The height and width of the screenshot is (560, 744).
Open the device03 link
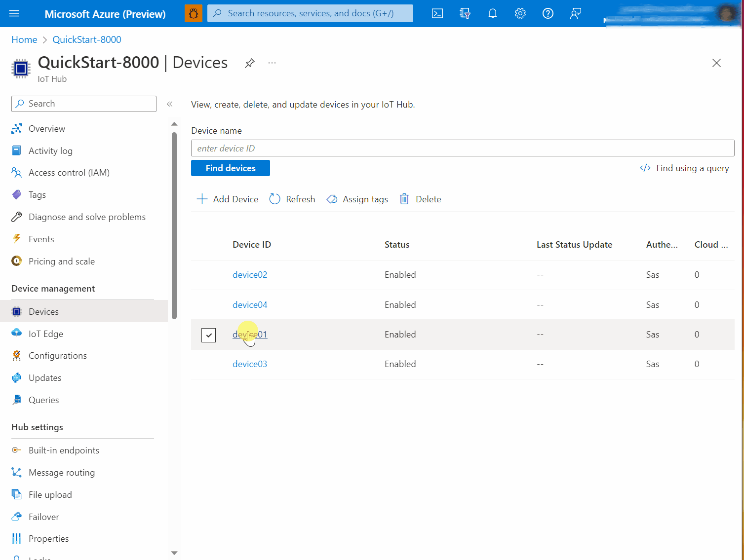coord(250,364)
